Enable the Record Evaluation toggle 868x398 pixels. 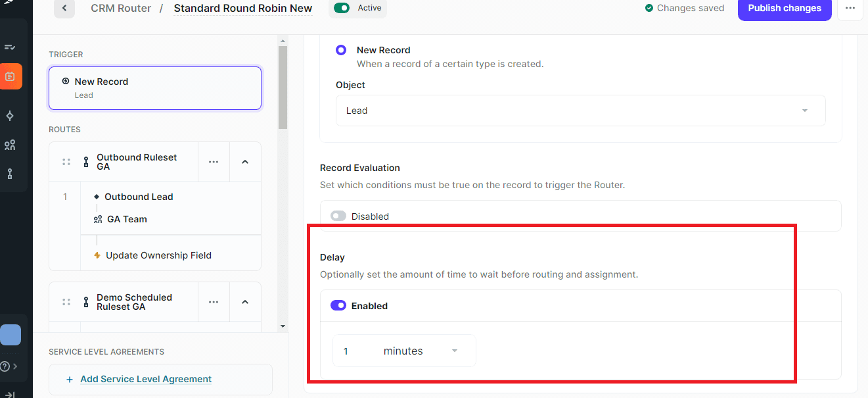click(x=338, y=216)
